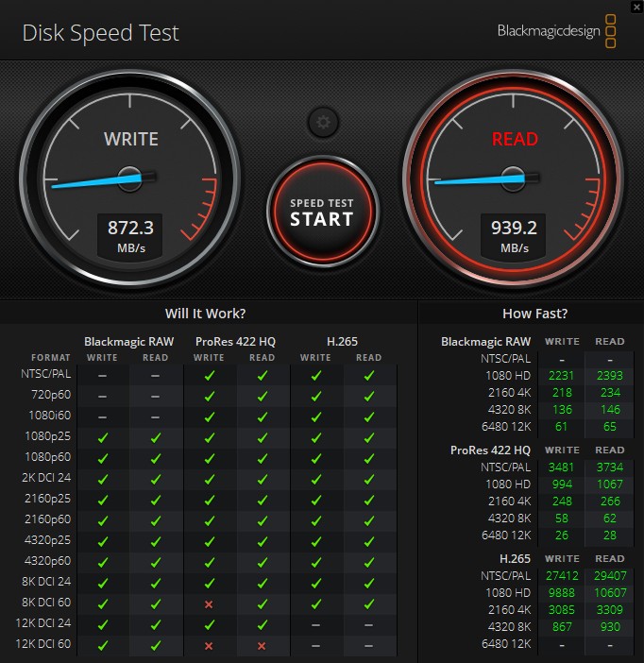
Task: Click green check for 1080p25 Blackmagic RAW write
Action: tap(102, 437)
